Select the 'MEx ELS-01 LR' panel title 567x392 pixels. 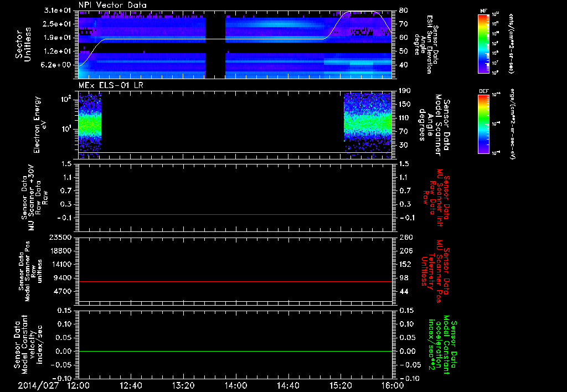tap(111, 85)
